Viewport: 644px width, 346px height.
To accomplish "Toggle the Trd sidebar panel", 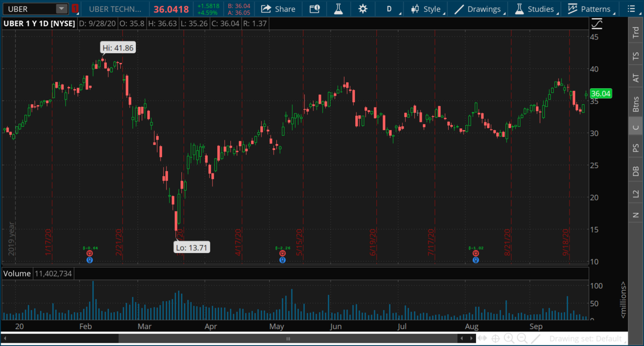I will [x=636, y=32].
